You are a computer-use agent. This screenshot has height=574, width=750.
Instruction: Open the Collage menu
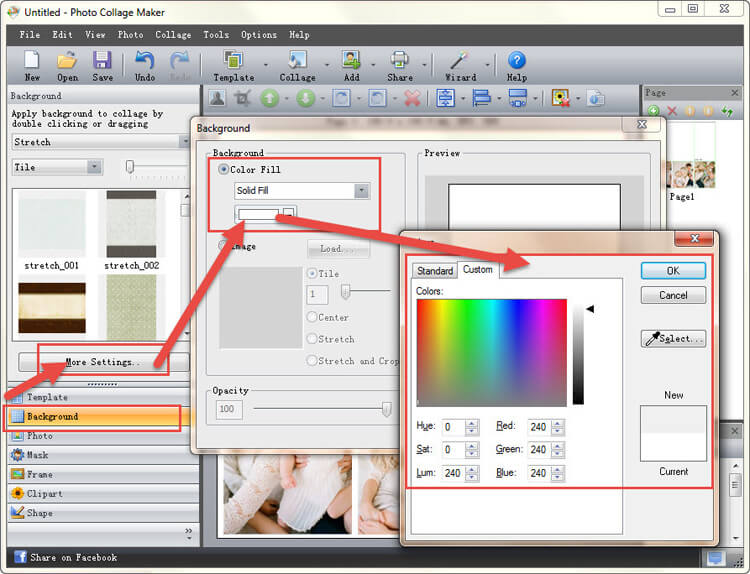click(173, 34)
